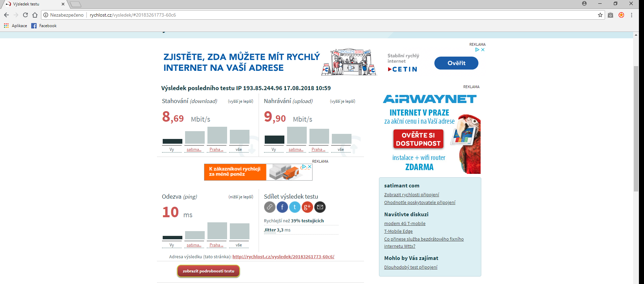Close the CETIN banner ad

483,49
